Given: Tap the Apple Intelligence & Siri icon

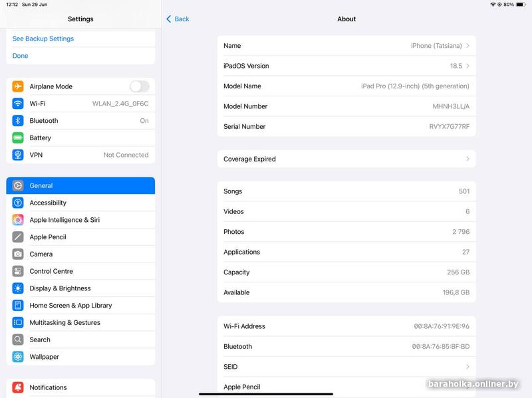Looking at the screenshot, I should pyautogui.click(x=18, y=220).
